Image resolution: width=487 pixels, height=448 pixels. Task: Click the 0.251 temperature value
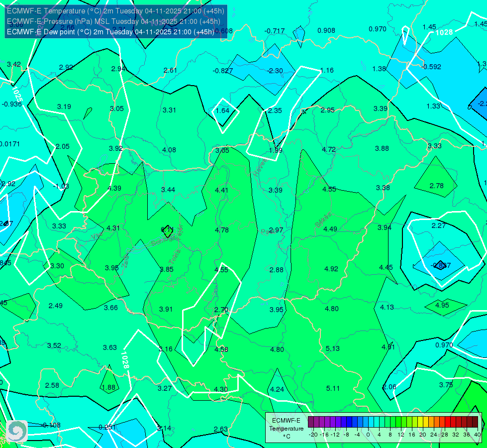click(x=107, y=427)
